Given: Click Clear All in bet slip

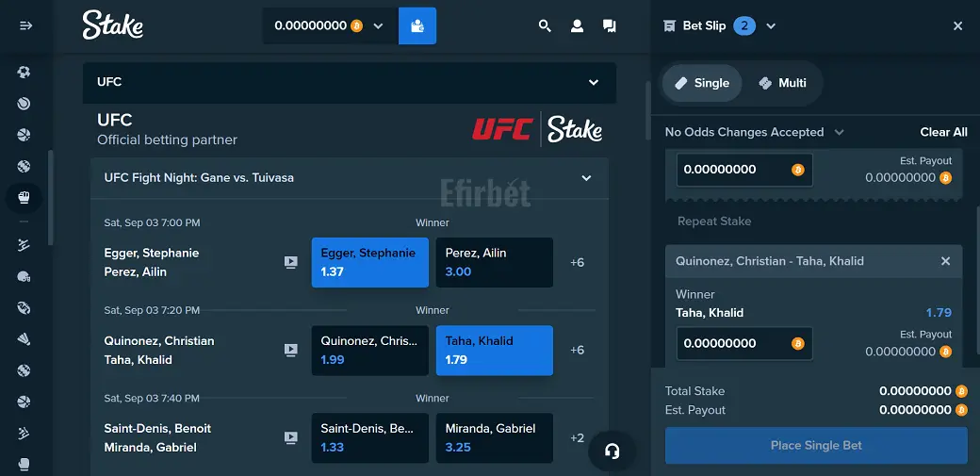Looking at the screenshot, I should [x=944, y=132].
